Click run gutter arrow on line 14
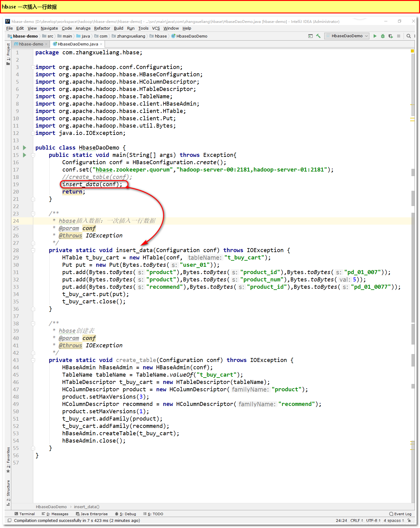420x528 pixels. coord(25,148)
